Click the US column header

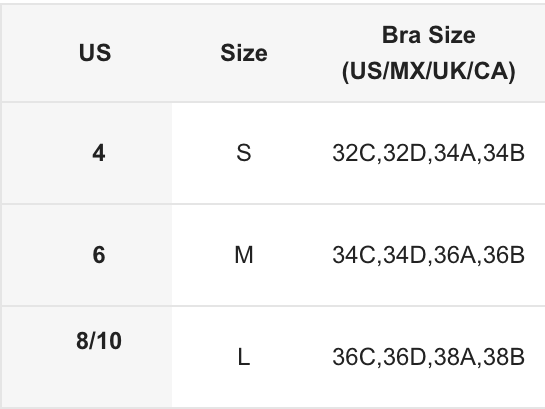(95, 53)
